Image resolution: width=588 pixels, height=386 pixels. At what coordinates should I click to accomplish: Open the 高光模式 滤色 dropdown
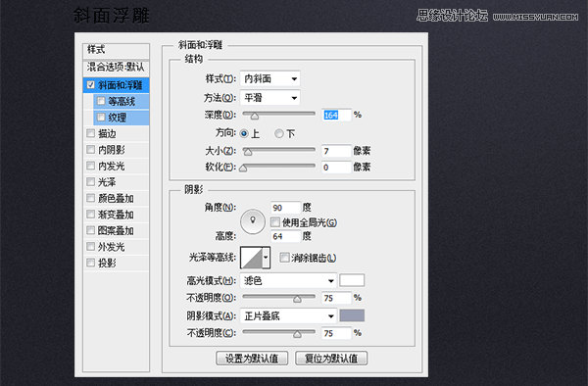pos(288,281)
